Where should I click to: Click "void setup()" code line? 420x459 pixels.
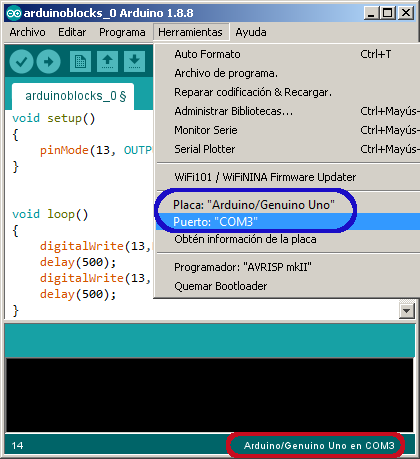click(54, 118)
